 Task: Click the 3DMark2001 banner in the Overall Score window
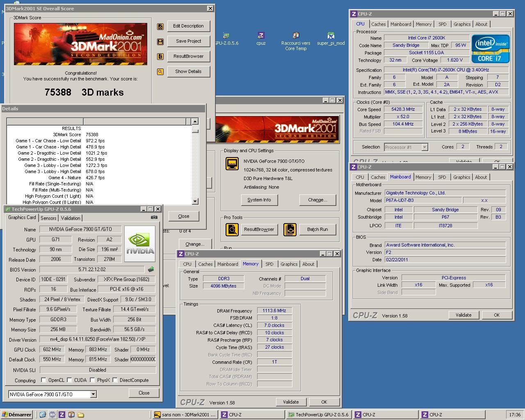point(80,44)
